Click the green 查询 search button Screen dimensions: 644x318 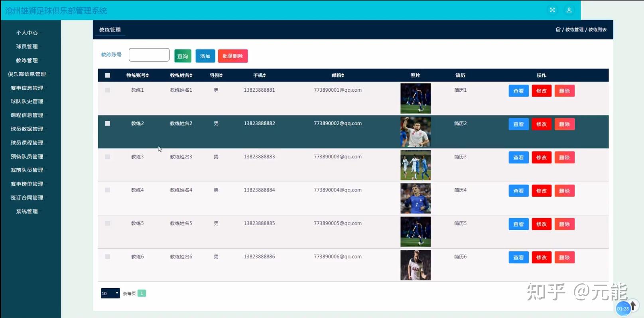183,56
